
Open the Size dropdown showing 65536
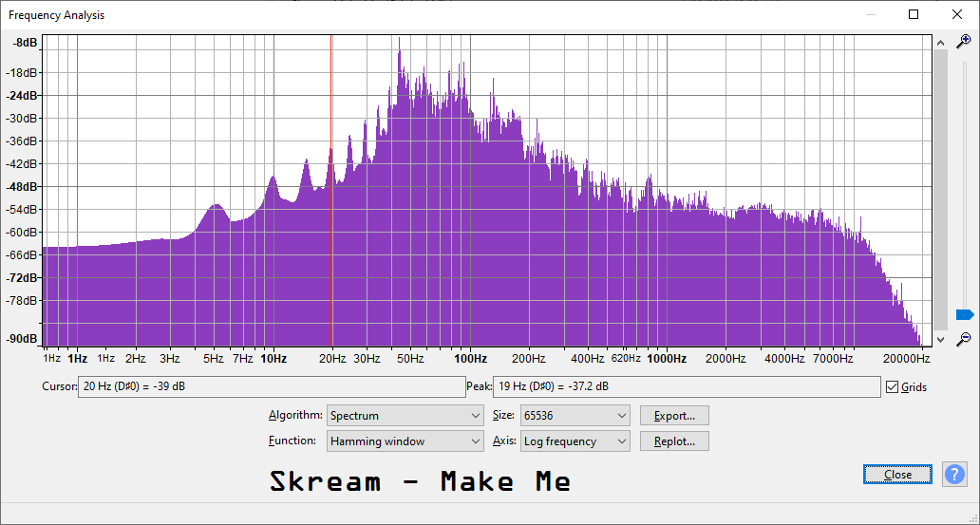click(575, 416)
